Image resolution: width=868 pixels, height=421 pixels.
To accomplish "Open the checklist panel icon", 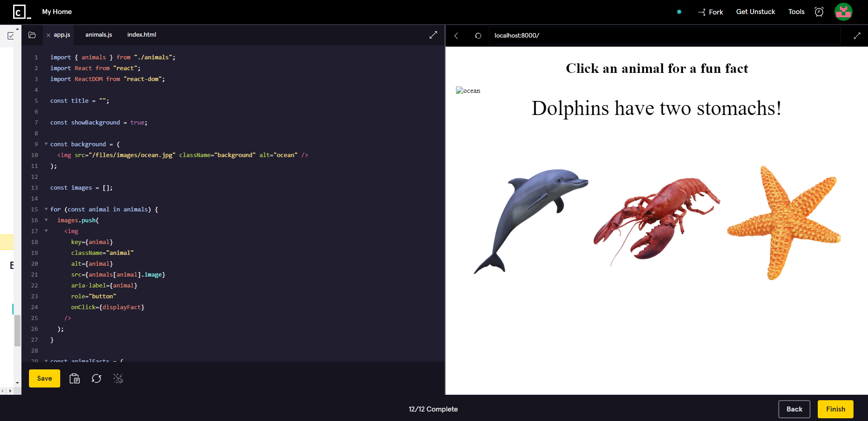I will point(10,35).
